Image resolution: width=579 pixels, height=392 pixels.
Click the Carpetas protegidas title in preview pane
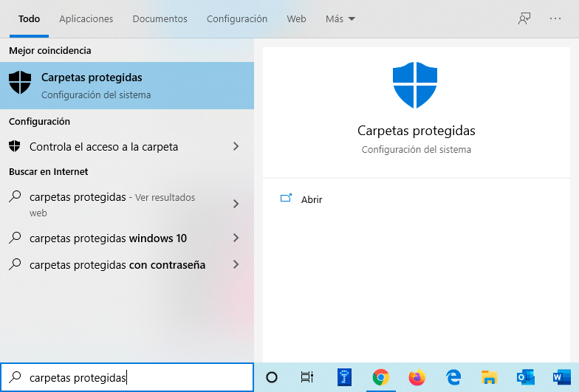click(x=417, y=131)
